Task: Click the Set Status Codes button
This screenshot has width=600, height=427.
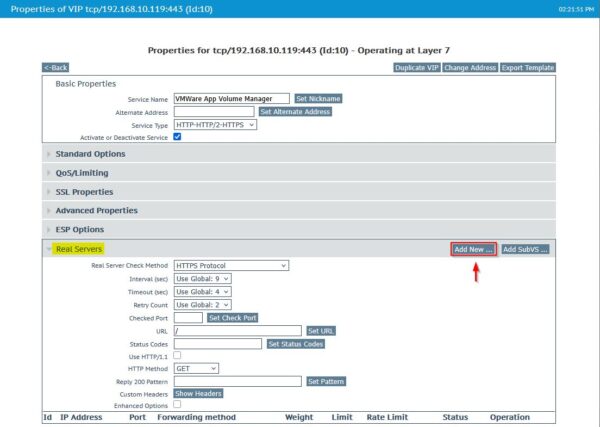Action: click(295, 344)
